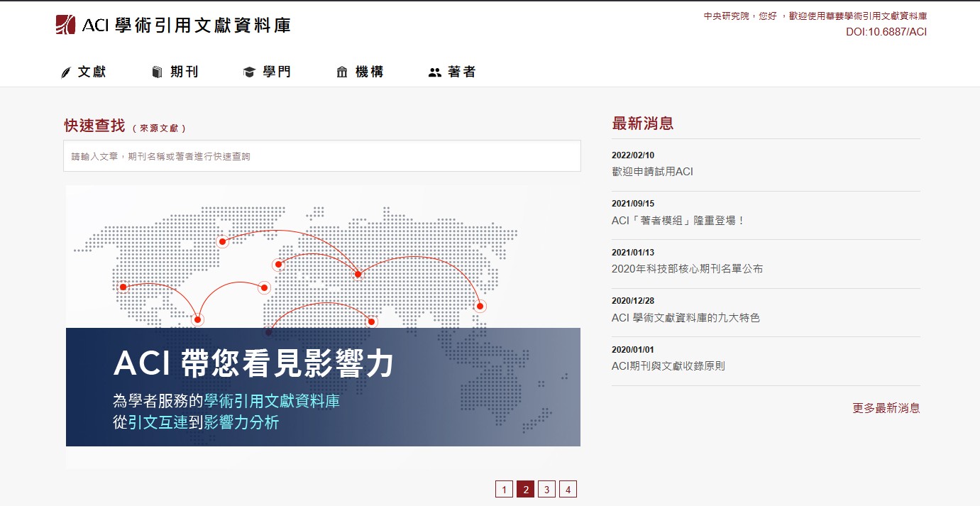This screenshot has width=980, height=506.
Task: Open ACI「著者模組」隆重登場 news link
Action: (678, 221)
